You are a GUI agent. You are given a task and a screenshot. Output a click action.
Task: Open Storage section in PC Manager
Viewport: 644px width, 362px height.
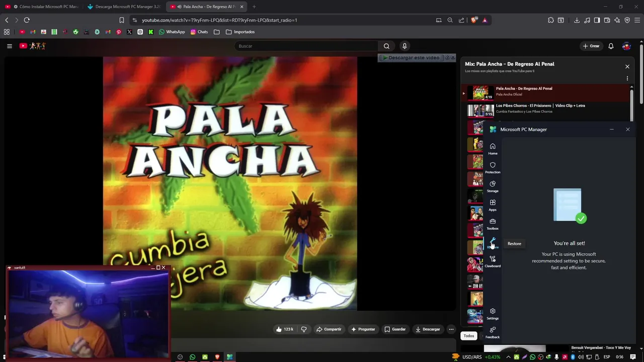(493, 187)
